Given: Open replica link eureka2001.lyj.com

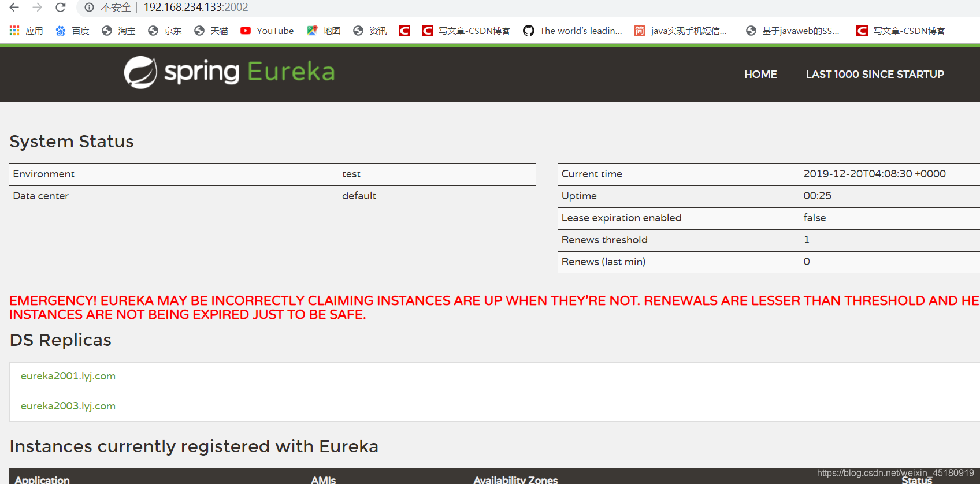Looking at the screenshot, I should point(68,376).
